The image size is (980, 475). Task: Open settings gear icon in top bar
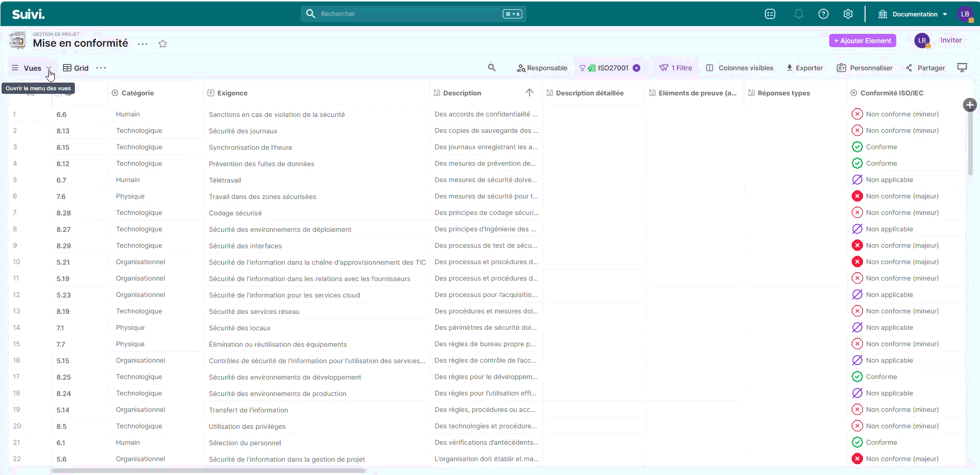pyautogui.click(x=848, y=14)
